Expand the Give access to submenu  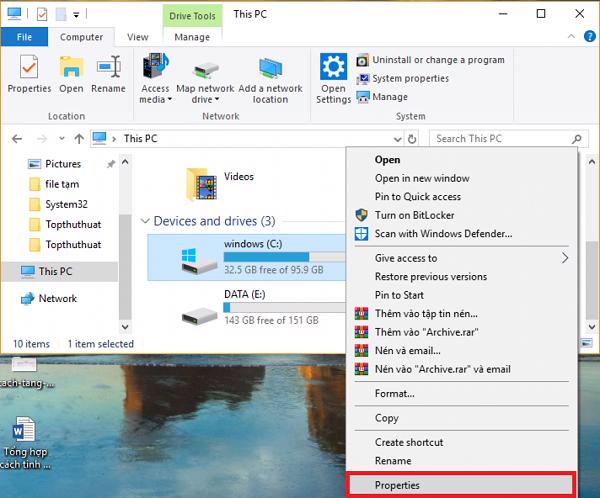click(566, 258)
